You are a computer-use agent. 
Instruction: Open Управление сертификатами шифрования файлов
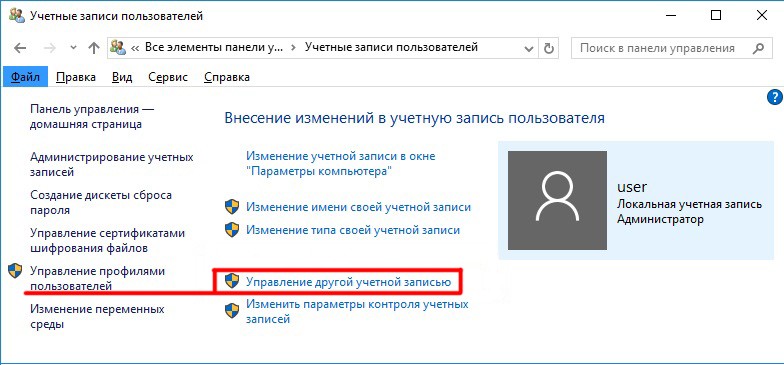coord(108,240)
